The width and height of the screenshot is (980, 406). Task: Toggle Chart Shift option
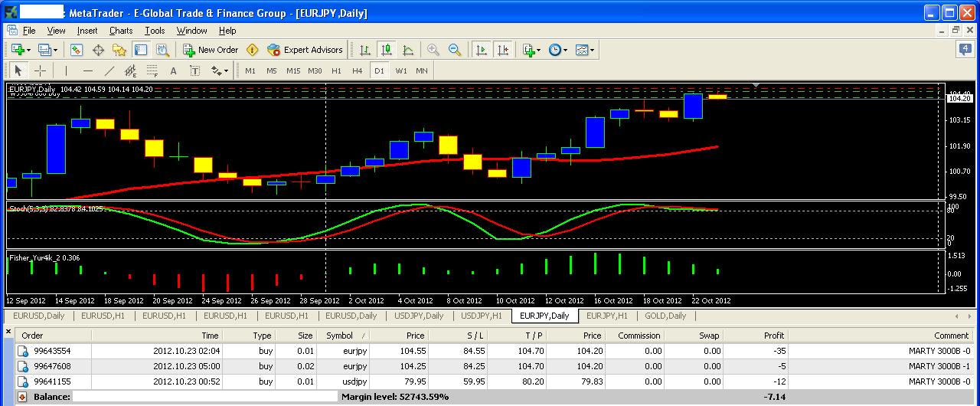point(503,50)
